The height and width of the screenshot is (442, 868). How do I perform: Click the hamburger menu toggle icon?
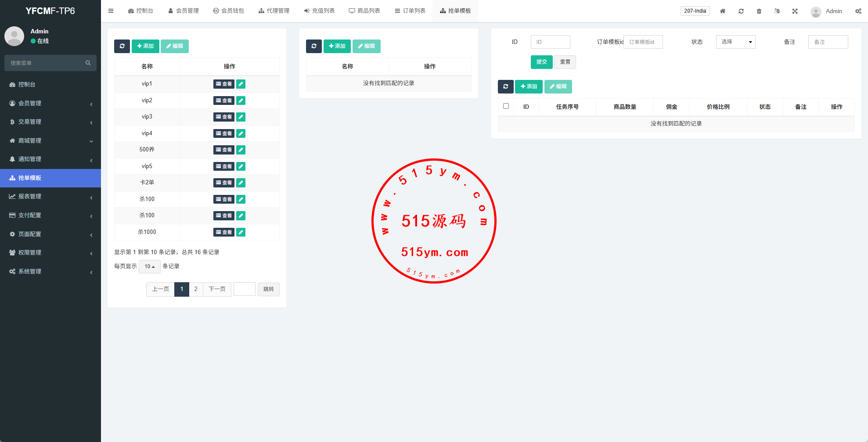click(111, 11)
